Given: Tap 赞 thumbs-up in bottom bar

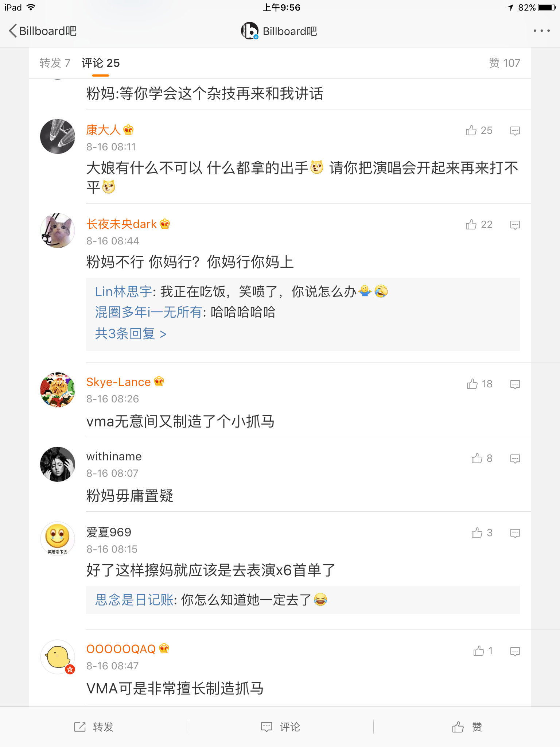Looking at the screenshot, I should tap(467, 727).
